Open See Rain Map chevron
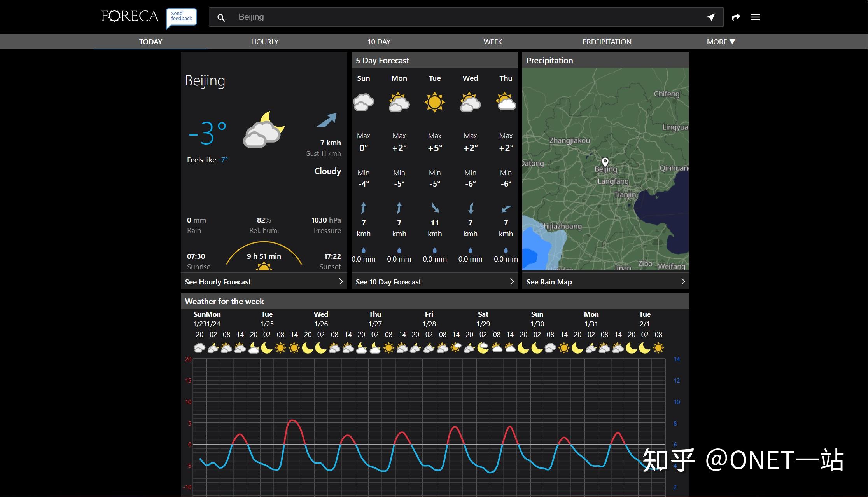868x497 pixels. tap(683, 281)
